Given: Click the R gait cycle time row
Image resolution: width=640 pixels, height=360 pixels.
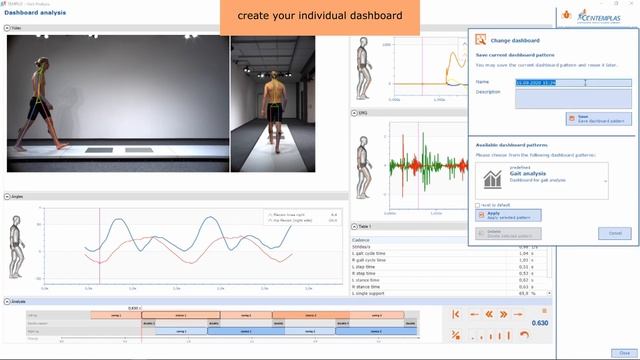Looking at the screenshot, I should pyautogui.click(x=448, y=260).
